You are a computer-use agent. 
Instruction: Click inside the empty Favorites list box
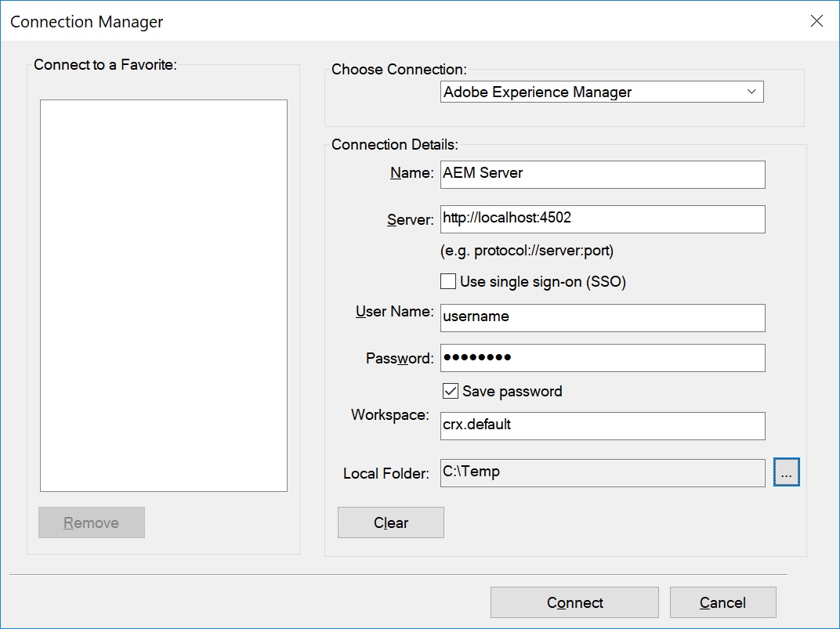[x=164, y=295]
